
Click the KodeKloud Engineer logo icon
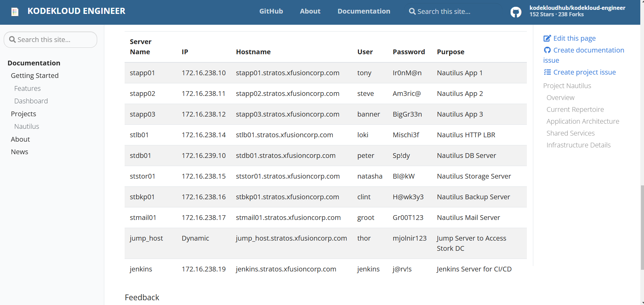point(15,12)
